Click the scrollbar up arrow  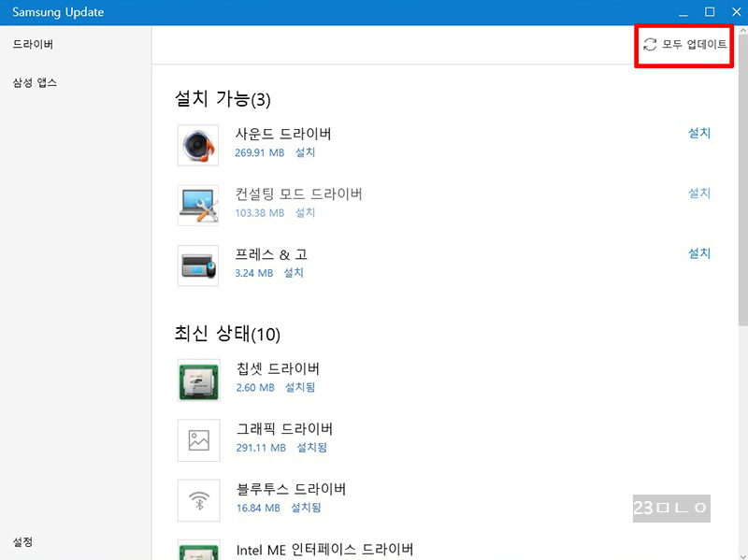click(742, 30)
